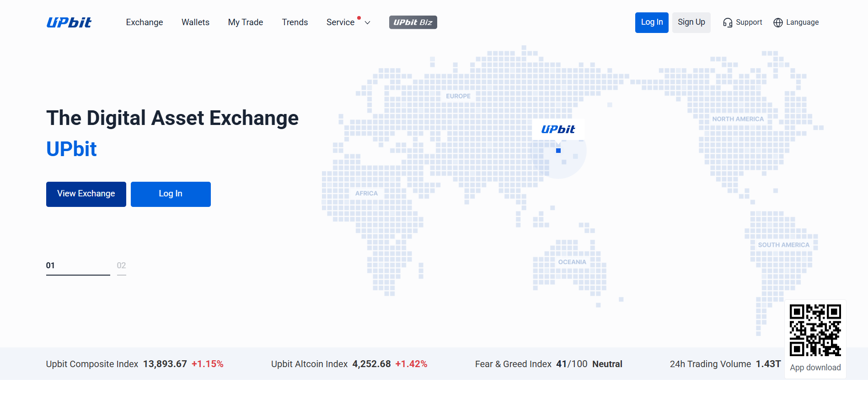The image size is (868, 401).
Task: Click the UPbit marker on the world map
Action: [558, 129]
